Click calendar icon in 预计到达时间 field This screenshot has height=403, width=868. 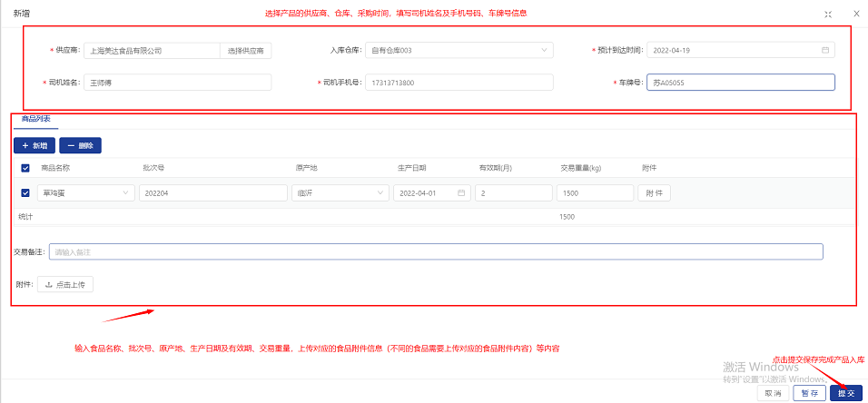coord(825,50)
